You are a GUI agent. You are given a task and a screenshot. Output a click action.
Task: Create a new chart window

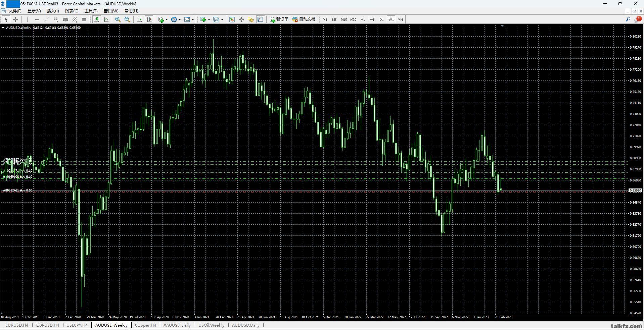click(203, 19)
